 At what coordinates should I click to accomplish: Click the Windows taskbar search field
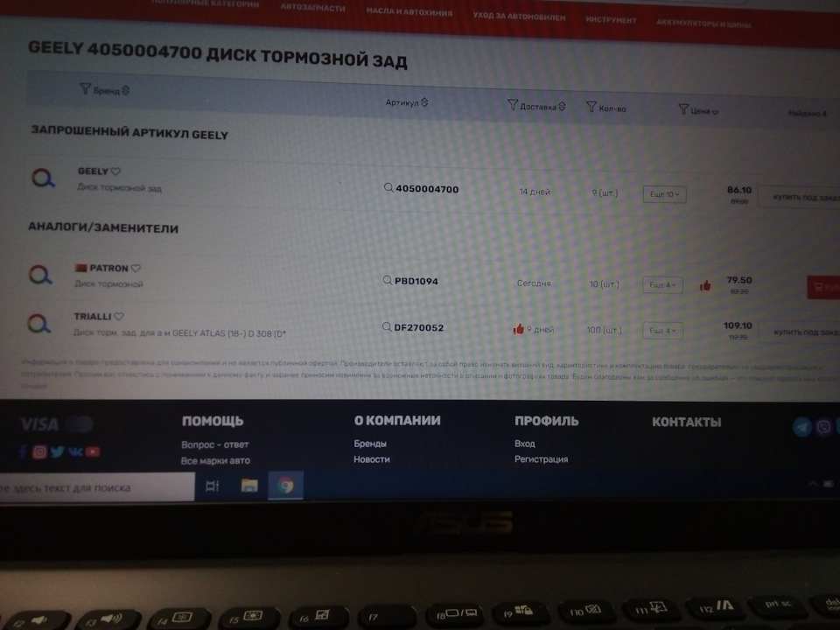(96, 487)
